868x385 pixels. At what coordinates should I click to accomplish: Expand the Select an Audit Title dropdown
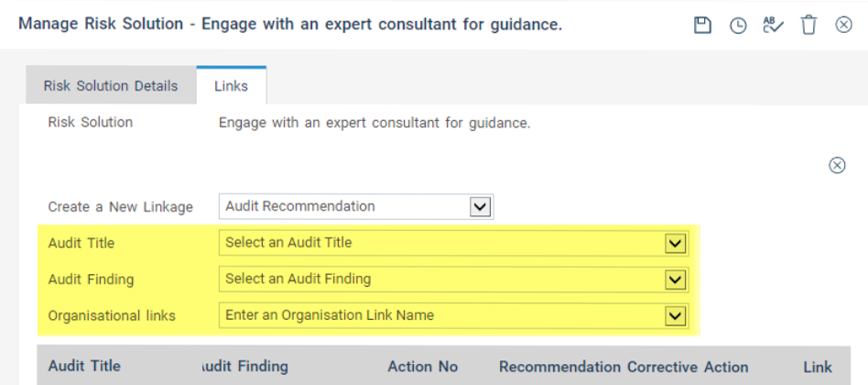click(676, 243)
